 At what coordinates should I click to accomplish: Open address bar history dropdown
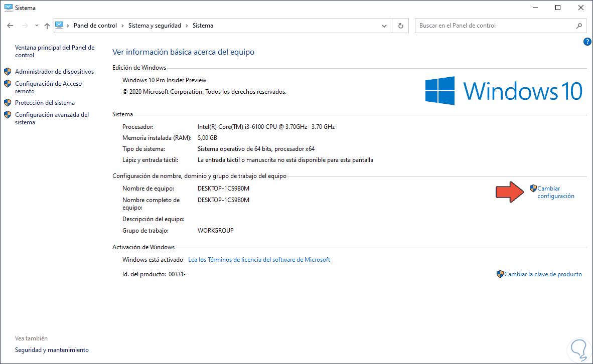coord(384,26)
